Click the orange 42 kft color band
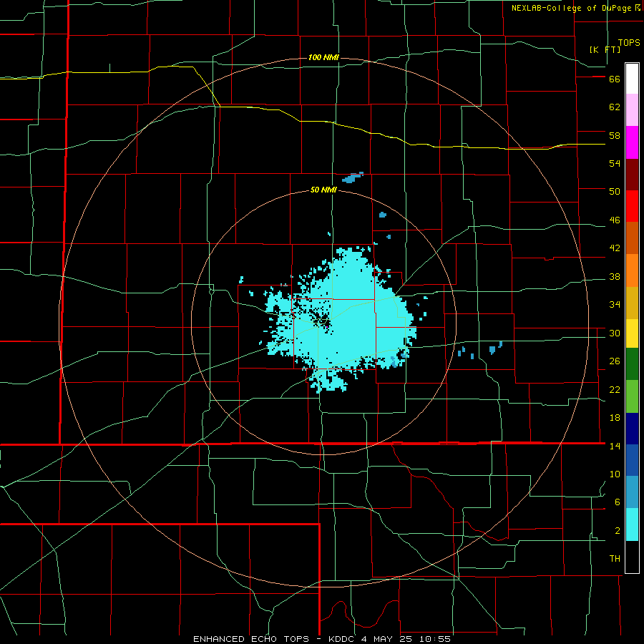644x644 pixels. (632, 270)
